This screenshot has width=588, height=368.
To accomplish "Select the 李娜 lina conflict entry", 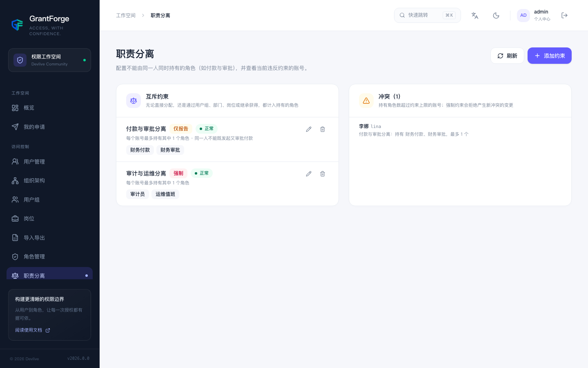I will pos(460,130).
